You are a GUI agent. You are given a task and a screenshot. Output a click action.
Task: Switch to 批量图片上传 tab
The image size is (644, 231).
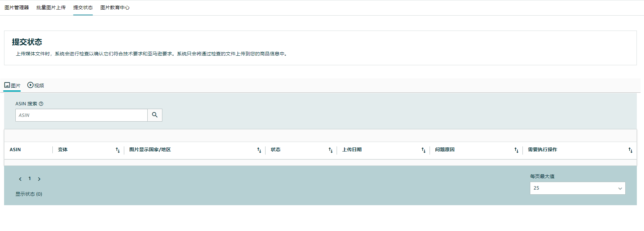51,7
